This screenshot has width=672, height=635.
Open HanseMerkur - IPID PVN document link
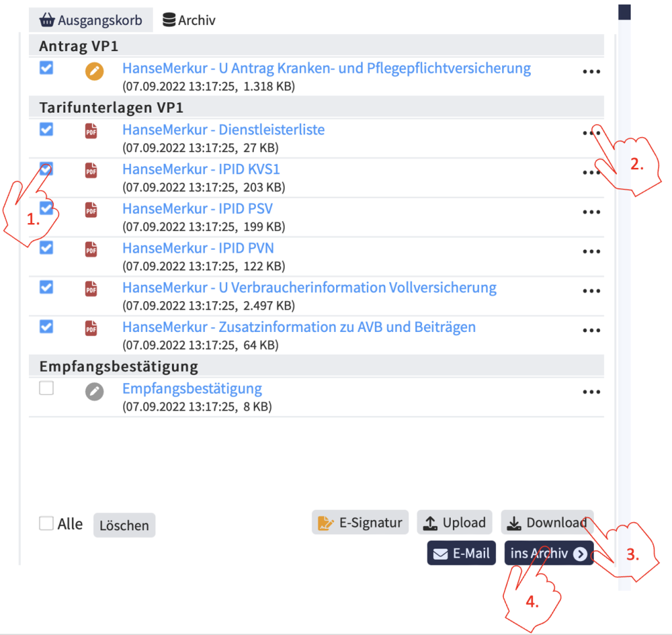198,248
